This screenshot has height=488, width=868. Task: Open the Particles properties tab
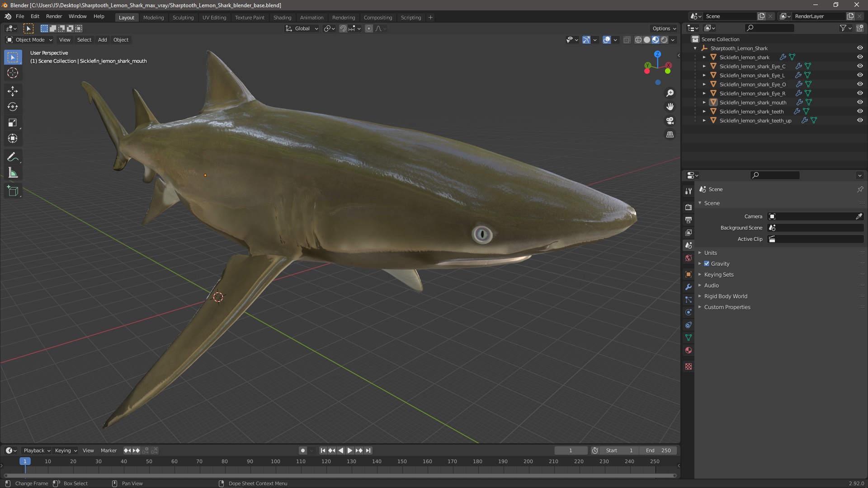pos(689,300)
